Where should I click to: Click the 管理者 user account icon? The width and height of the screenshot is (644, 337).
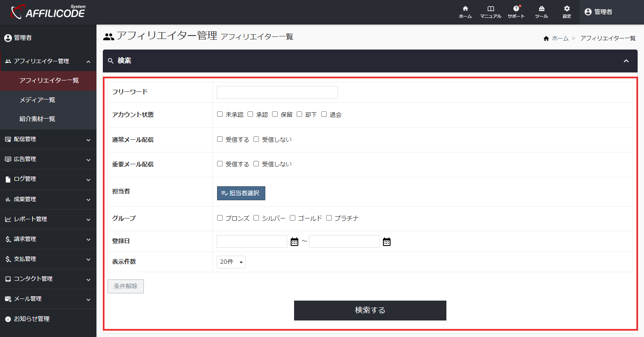(588, 12)
